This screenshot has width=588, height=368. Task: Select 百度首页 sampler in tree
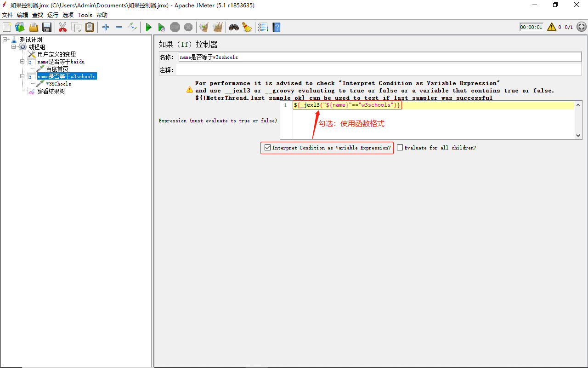coord(57,69)
